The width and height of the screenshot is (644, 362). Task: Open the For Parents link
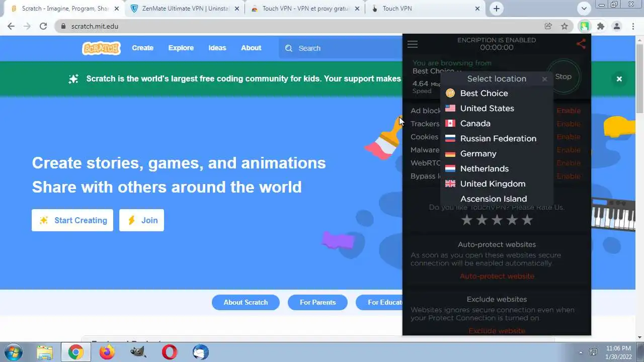pos(317,302)
